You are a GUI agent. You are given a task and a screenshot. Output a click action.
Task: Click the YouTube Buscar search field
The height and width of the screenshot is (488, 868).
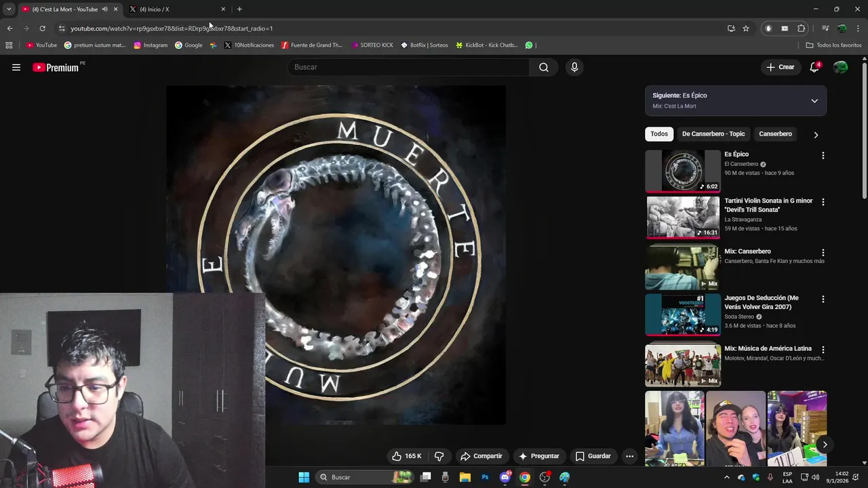(408, 67)
